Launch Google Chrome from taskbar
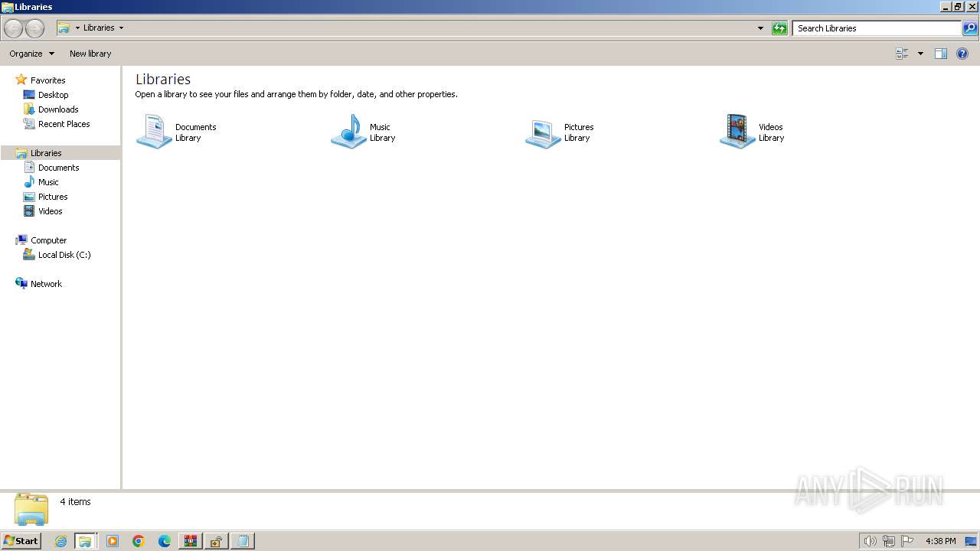The width and height of the screenshot is (980, 551). [x=139, y=541]
